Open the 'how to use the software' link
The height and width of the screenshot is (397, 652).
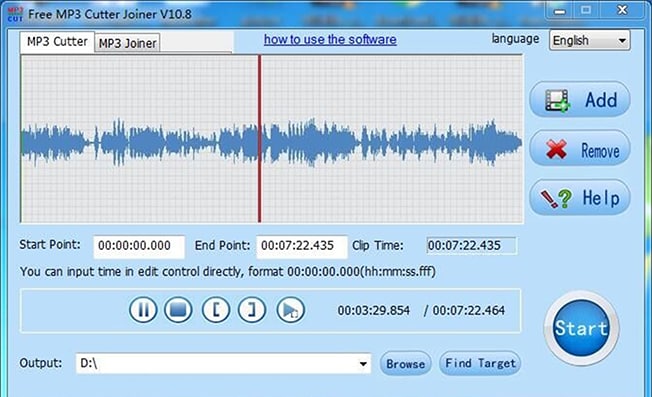330,39
